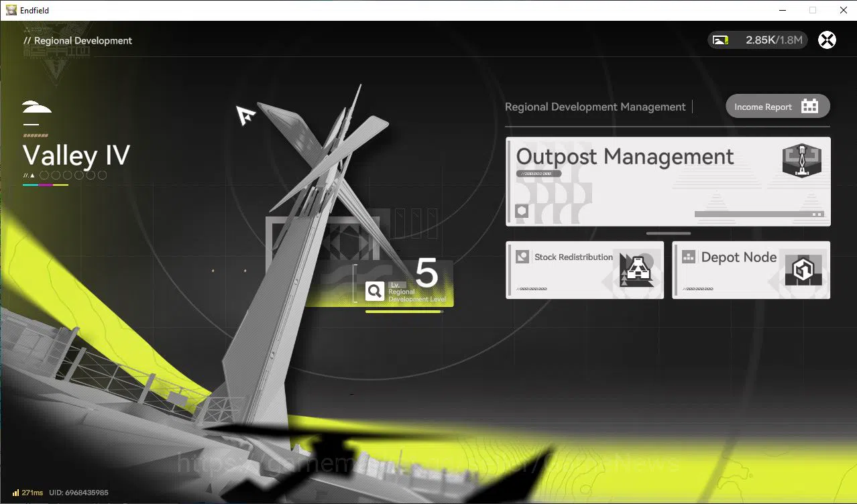857x504 pixels.
Task: Click the network signal icon next to 271ms
Action: [x=15, y=493]
